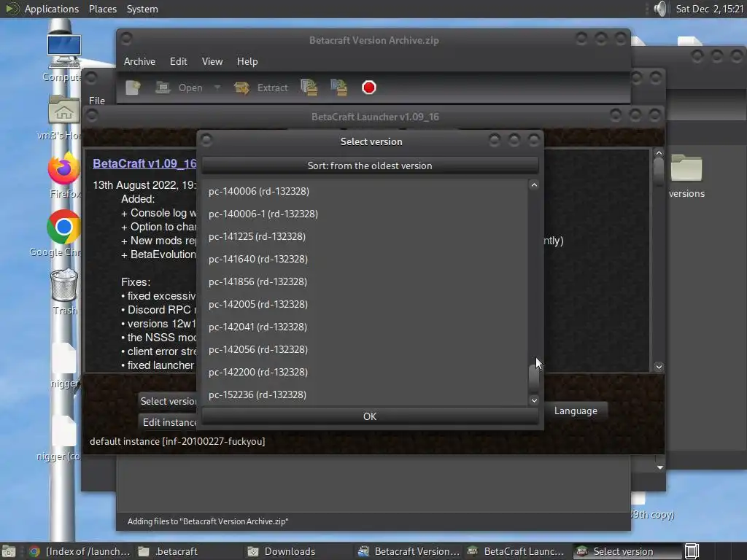The image size is (747, 560).
Task: Click the Language button in launcher
Action: pos(576,411)
